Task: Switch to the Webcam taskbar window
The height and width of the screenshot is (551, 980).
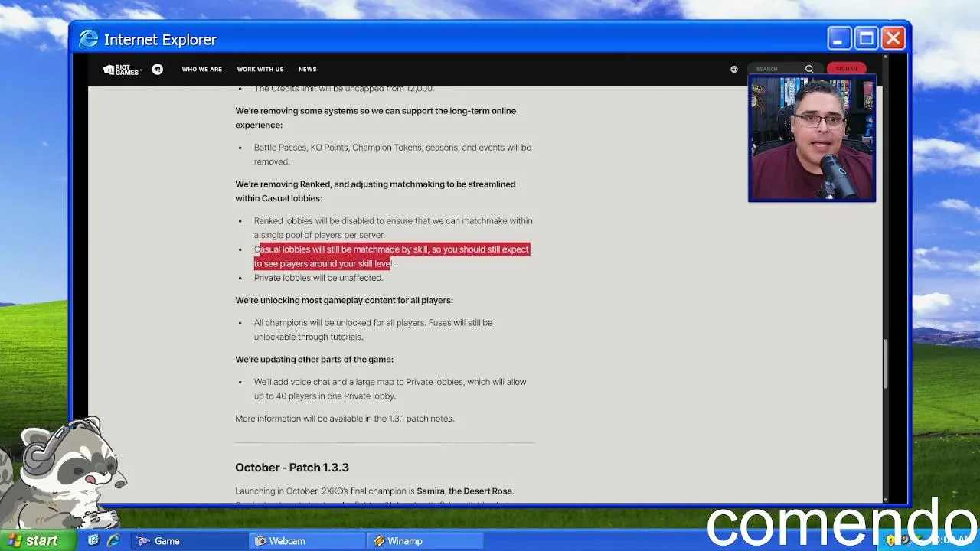Action: click(307, 541)
